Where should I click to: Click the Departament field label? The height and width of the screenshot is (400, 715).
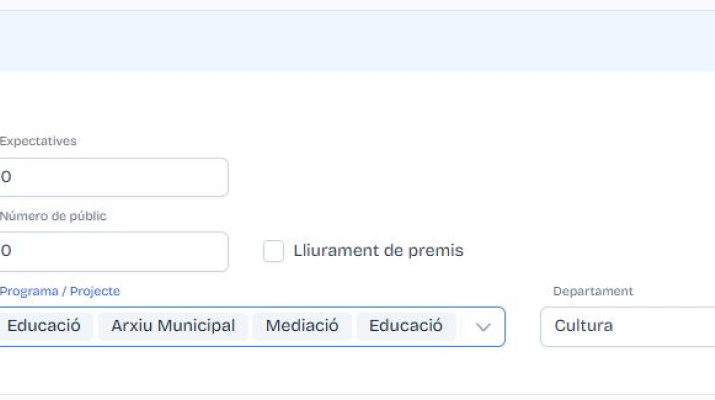point(593,291)
